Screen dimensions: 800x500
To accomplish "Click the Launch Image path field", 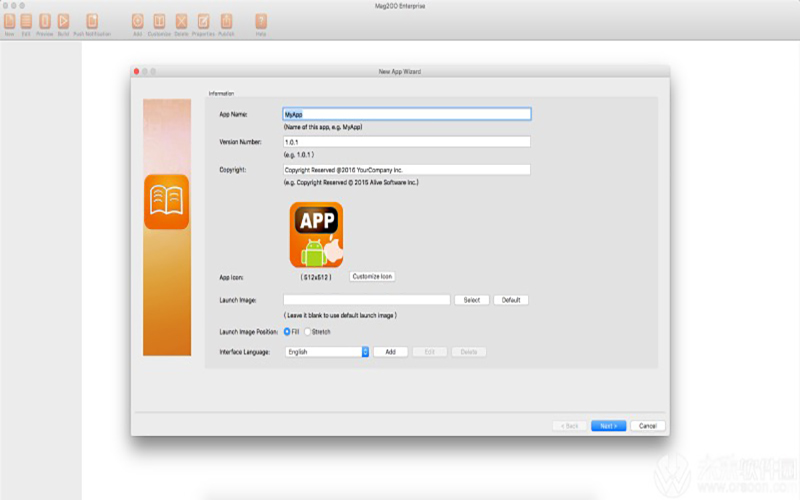I will coord(367,300).
